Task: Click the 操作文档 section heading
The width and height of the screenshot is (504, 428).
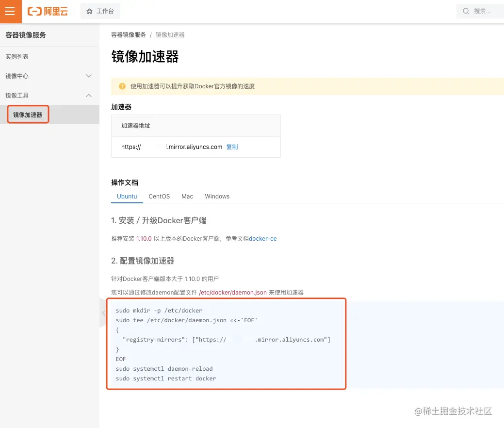Action: pos(125,182)
